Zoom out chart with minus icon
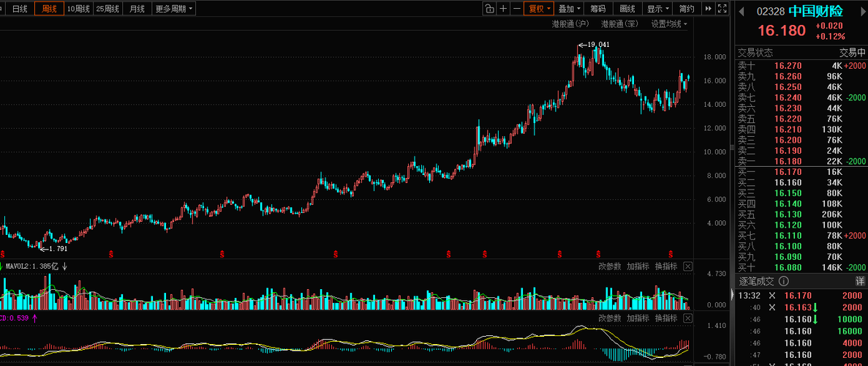Viewport: 868px width, 366px height. 517,8
